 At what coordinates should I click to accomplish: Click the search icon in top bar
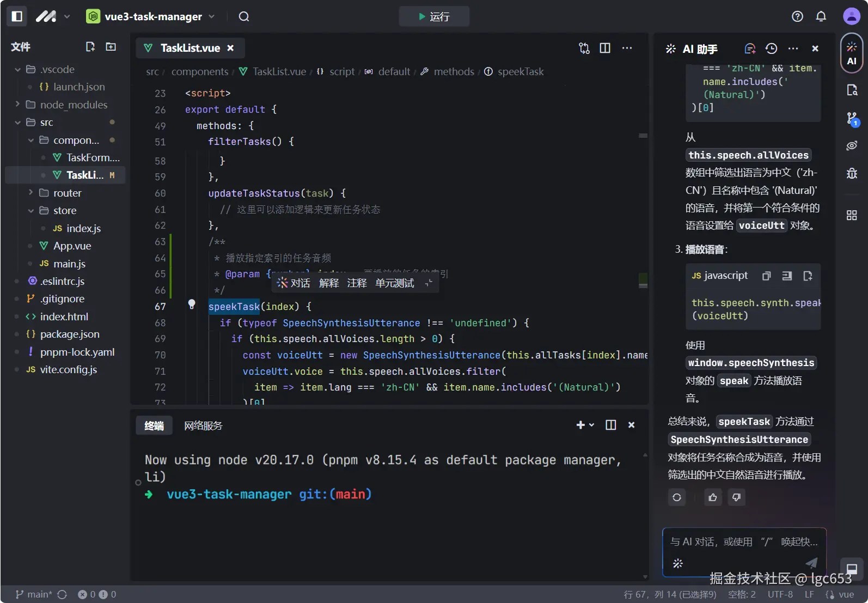click(244, 16)
